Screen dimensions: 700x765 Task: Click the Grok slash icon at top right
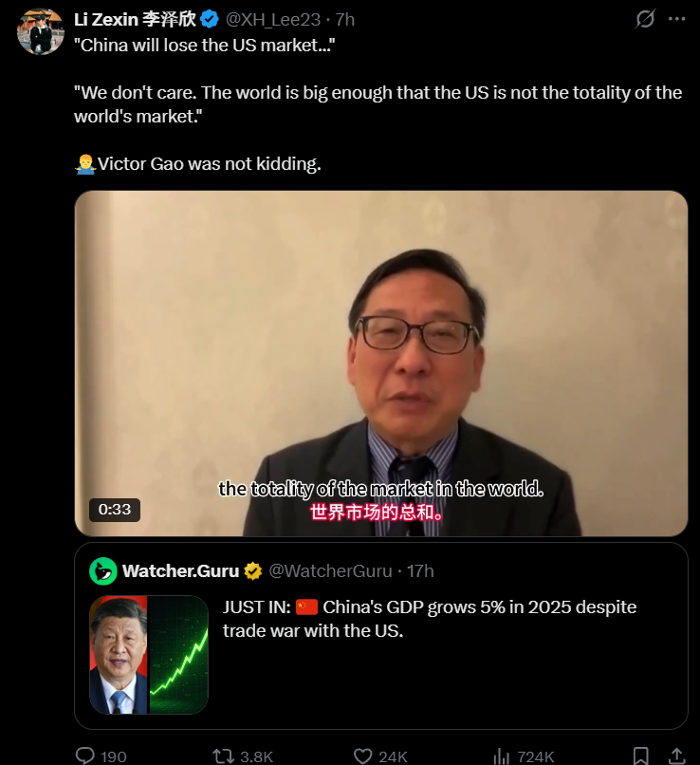point(644,19)
